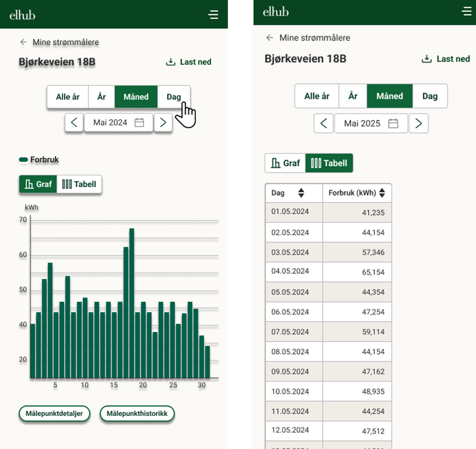Open calendar icon in Mai 2024 field

tap(139, 123)
